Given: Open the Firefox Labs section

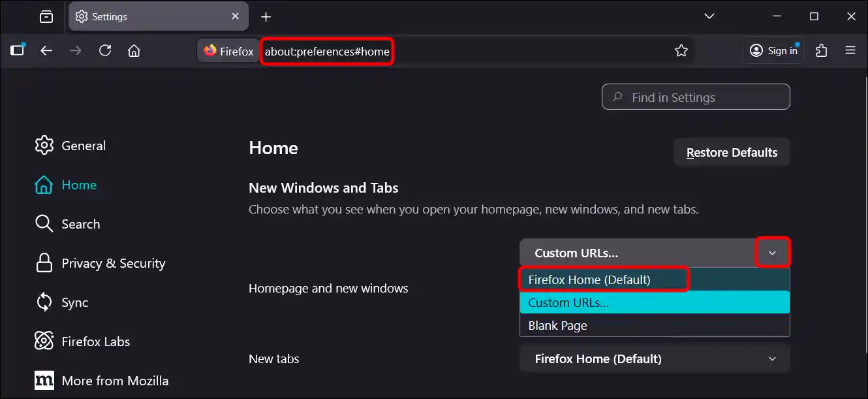Looking at the screenshot, I should [95, 341].
